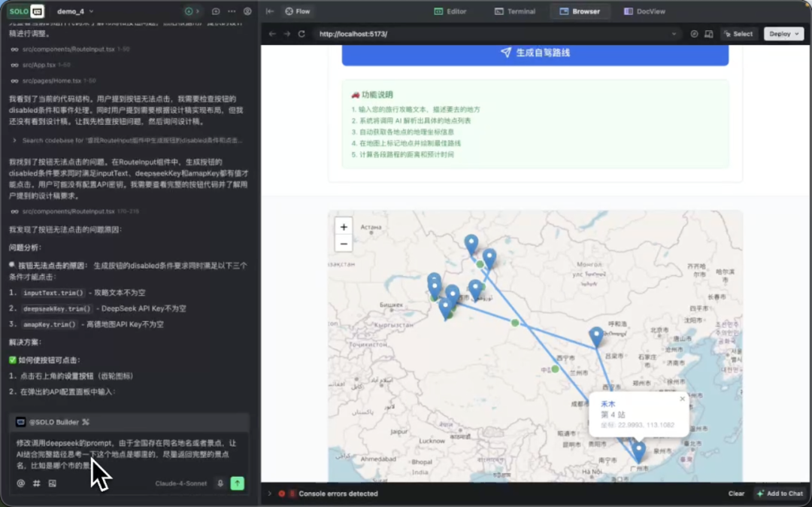
Task: Click the # context icon in chat input
Action: pyautogui.click(x=36, y=484)
